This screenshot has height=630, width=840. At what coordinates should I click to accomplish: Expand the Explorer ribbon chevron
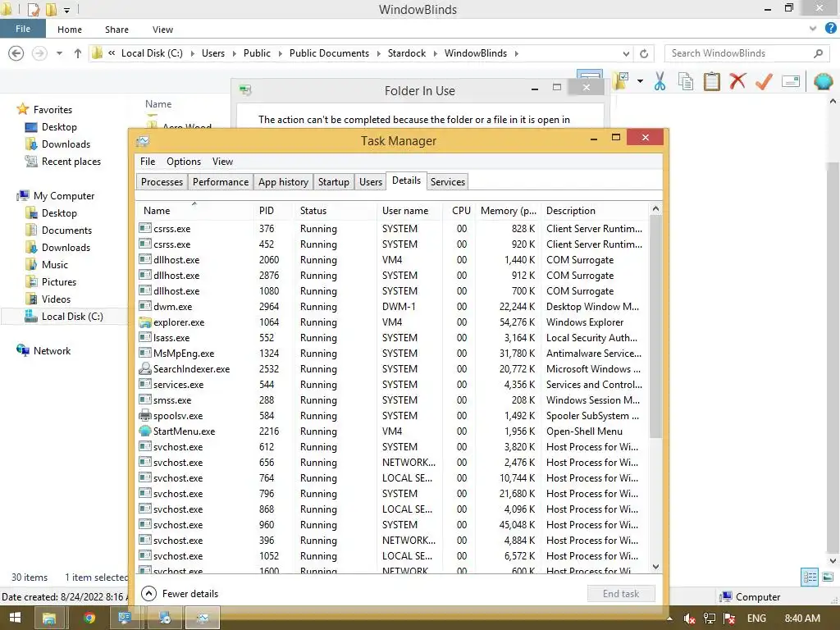[813, 29]
